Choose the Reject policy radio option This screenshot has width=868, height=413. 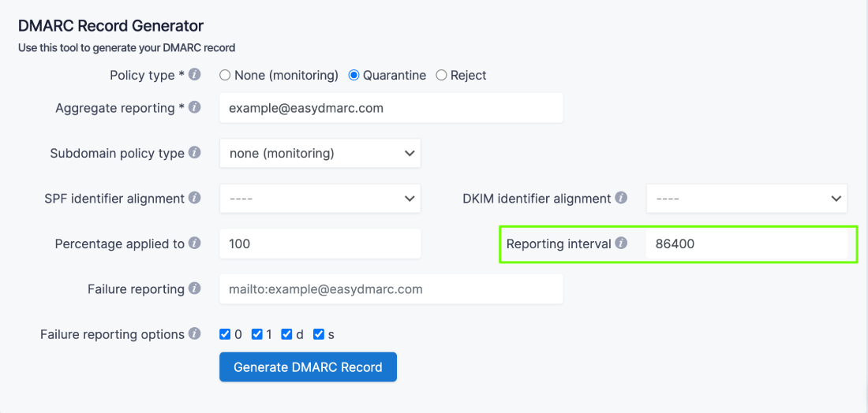pos(442,76)
